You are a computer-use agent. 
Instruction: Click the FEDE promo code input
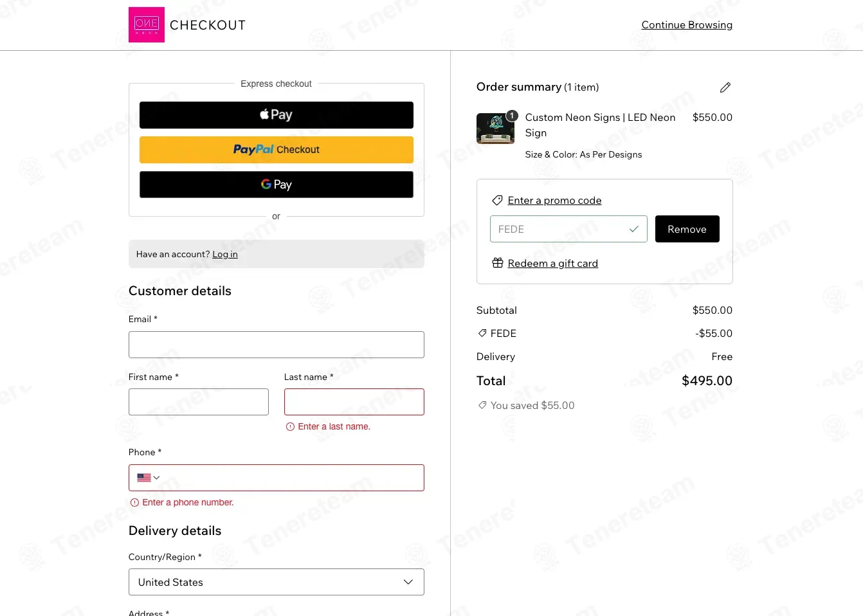coord(568,229)
